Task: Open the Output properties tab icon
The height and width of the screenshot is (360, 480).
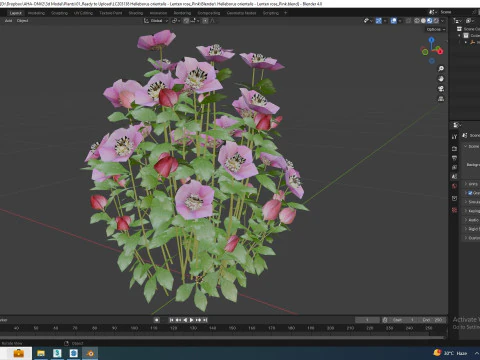Action: [454, 158]
